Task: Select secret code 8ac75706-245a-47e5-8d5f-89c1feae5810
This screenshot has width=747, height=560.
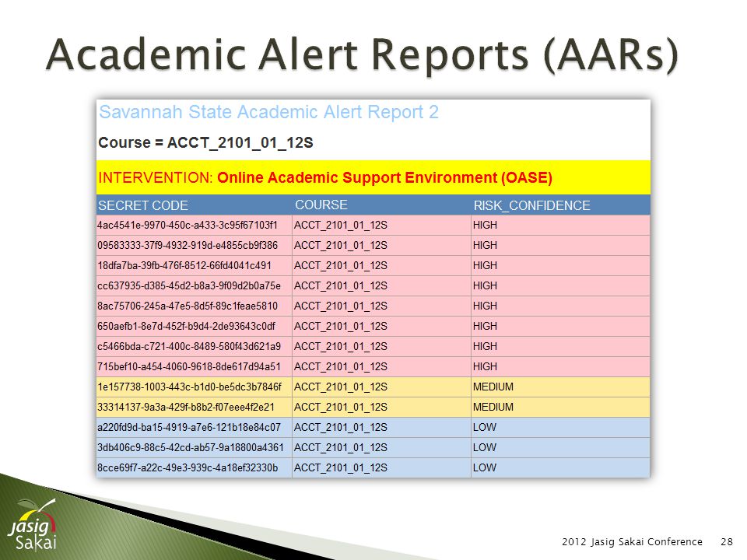Action: [188, 306]
